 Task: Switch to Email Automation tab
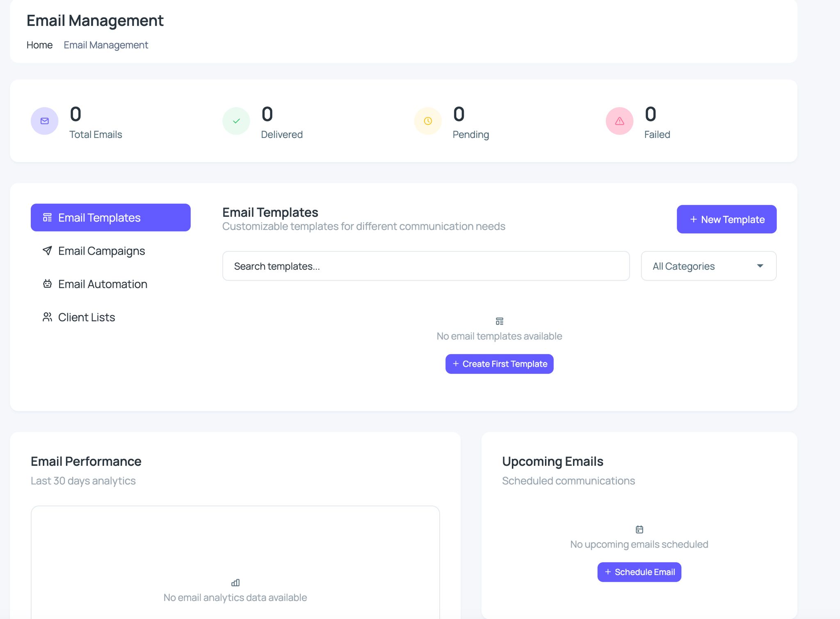[x=103, y=284]
